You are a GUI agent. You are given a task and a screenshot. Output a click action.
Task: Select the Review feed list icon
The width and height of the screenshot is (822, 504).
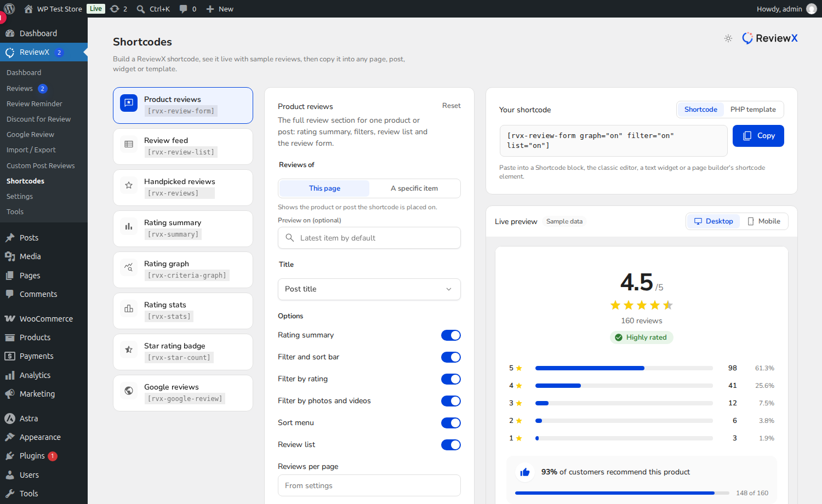pyautogui.click(x=129, y=144)
